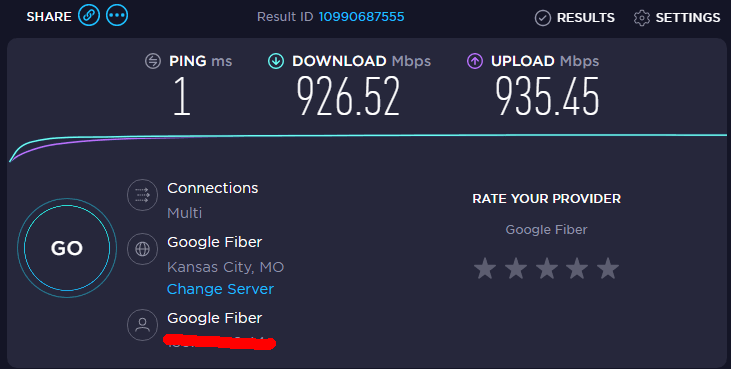Click the ping latency icon
The image size is (731, 369).
(153, 61)
